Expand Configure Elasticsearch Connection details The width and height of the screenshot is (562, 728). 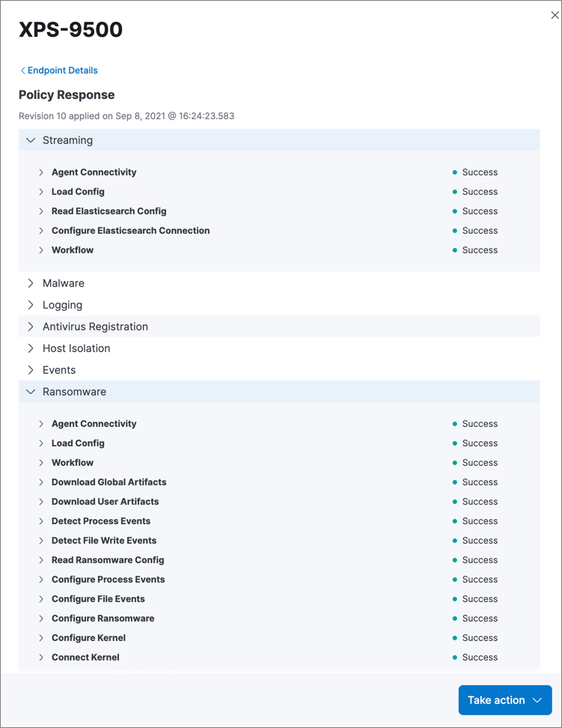[41, 231]
